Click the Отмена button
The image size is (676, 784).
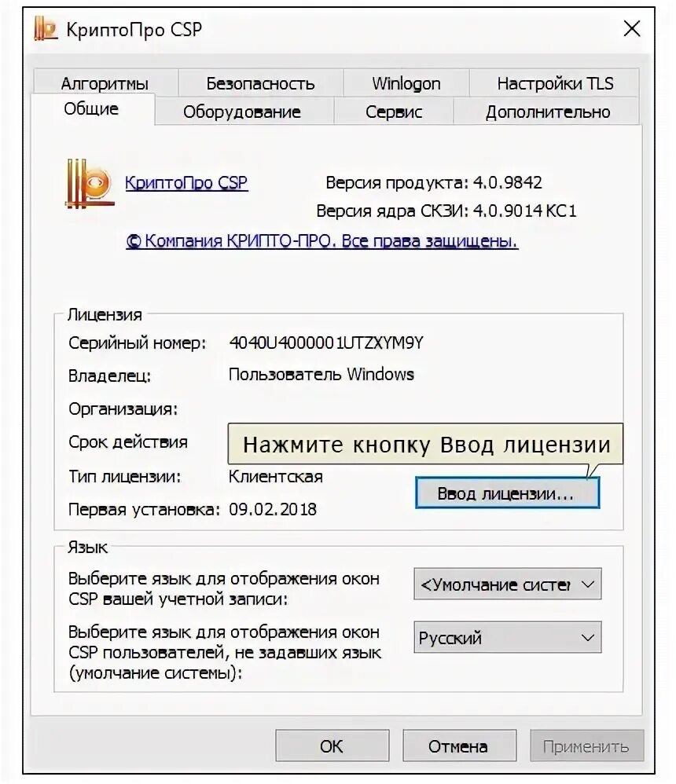click(459, 746)
